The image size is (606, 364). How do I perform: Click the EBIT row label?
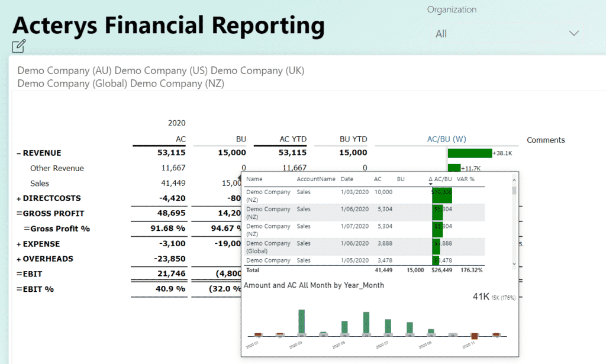click(33, 274)
